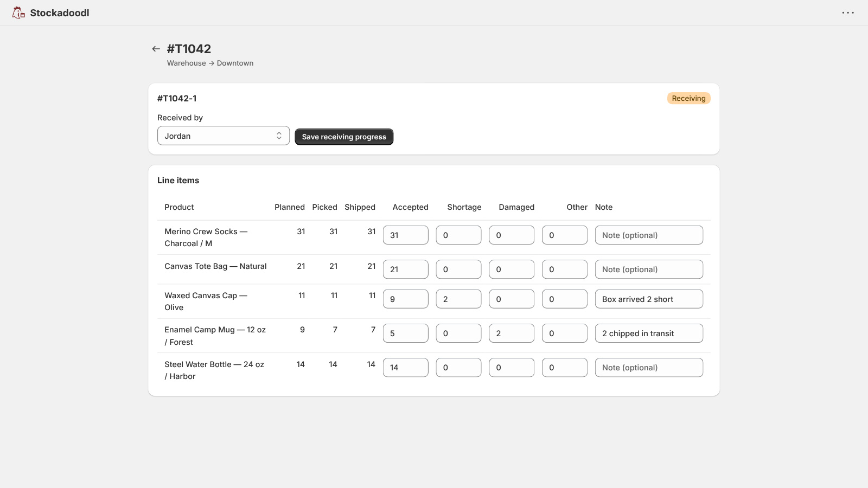Select the #T1042 page title
This screenshot has height=488, width=868.
click(x=189, y=49)
